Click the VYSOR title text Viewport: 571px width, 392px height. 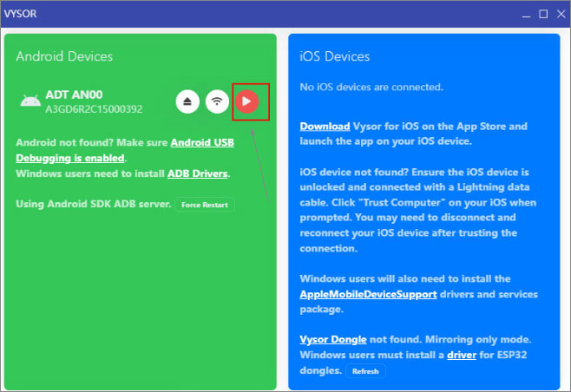pyautogui.click(x=21, y=14)
